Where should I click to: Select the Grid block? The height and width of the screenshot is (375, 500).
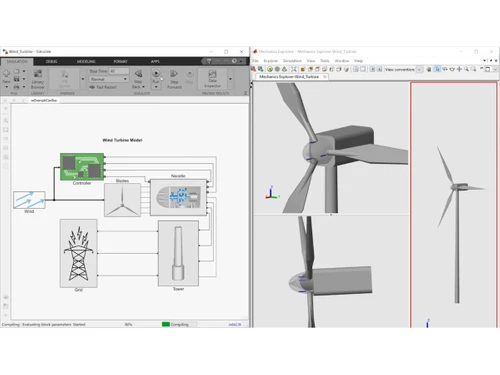[x=79, y=253]
